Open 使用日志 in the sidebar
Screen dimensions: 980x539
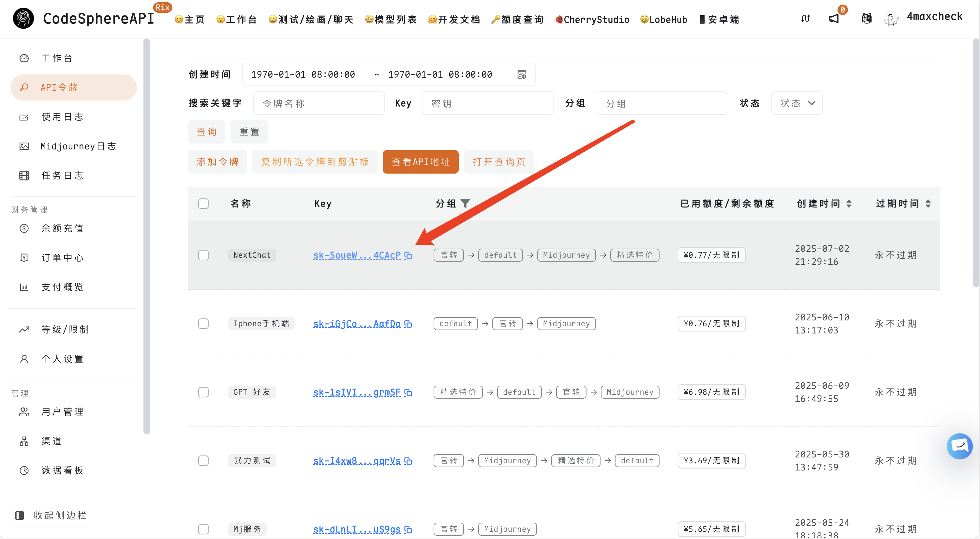click(62, 117)
